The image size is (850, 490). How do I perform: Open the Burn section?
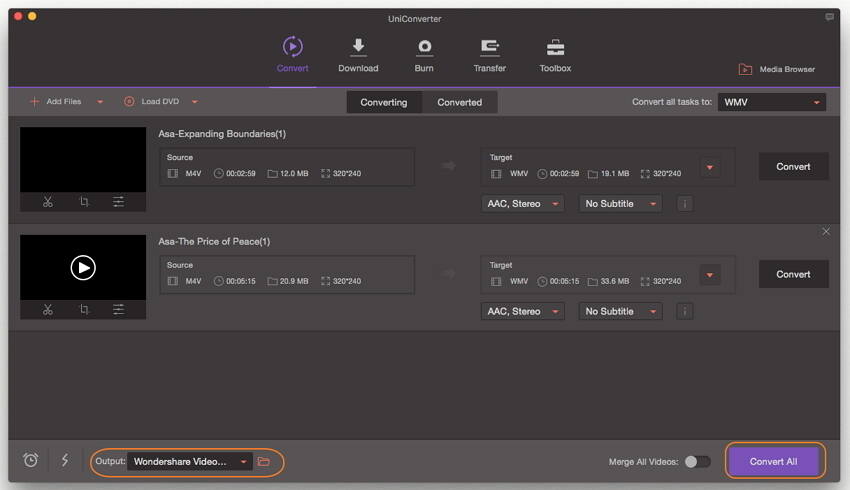click(424, 55)
